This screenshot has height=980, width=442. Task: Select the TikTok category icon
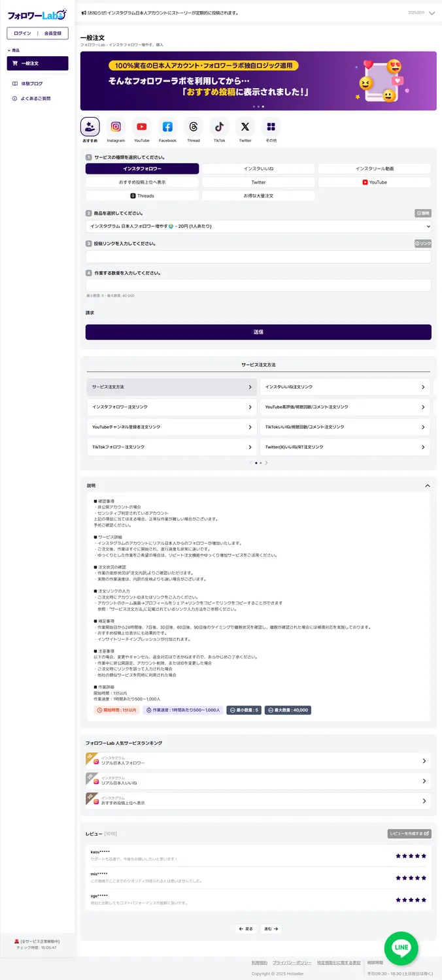[219, 127]
